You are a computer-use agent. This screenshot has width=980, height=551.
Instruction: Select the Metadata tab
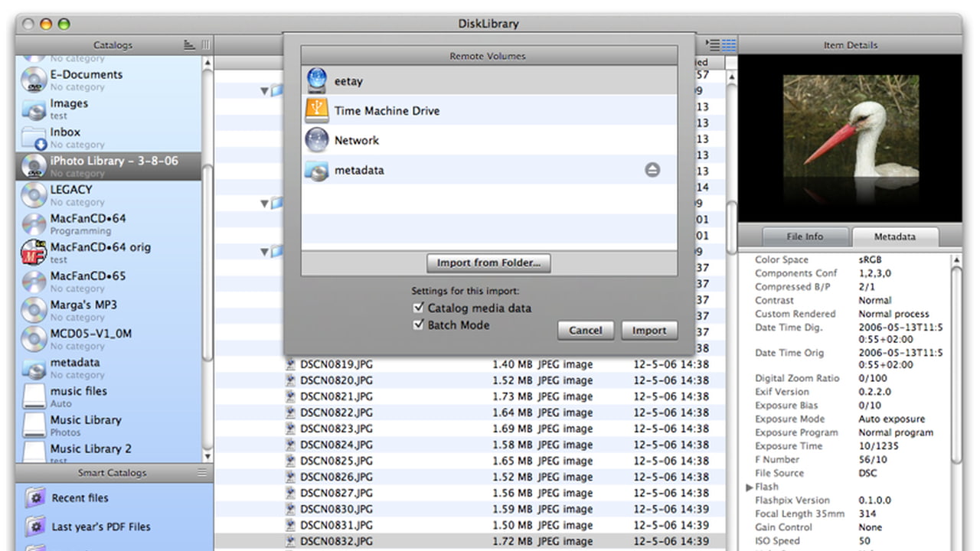click(x=894, y=236)
